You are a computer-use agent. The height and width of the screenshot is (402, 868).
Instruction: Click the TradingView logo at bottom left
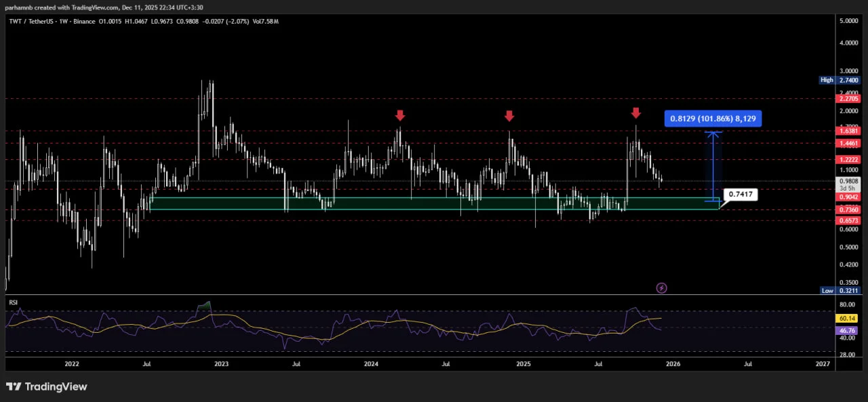(x=47, y=387)
